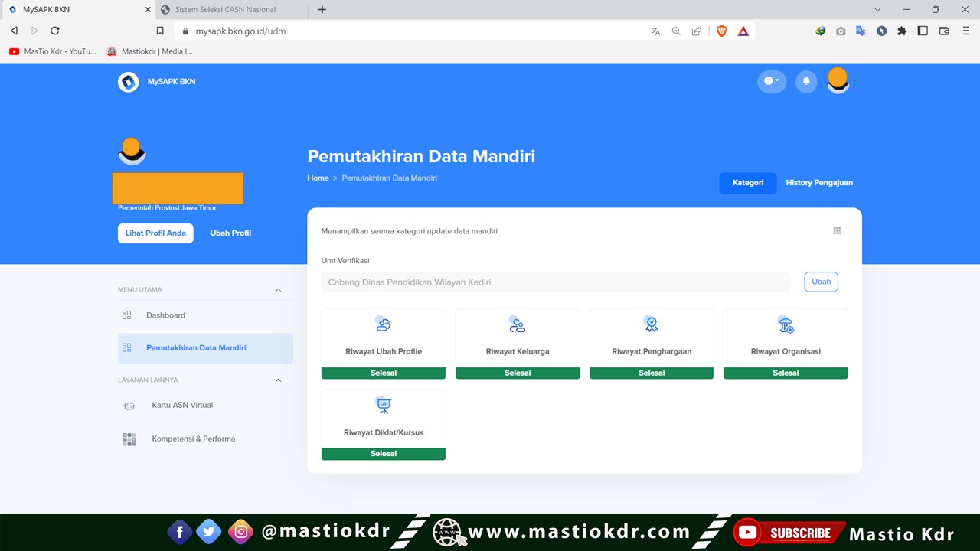
Task: Collapse the LAYANAN LAINNYA section
Action: click(x=278, y=380)
